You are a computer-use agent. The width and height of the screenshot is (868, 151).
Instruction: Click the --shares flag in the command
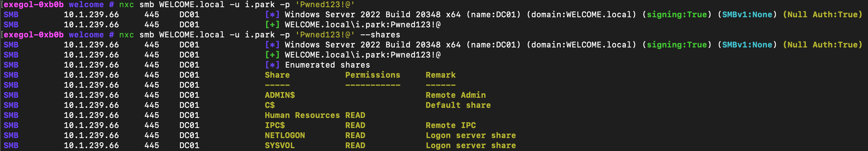pos(380,35)
